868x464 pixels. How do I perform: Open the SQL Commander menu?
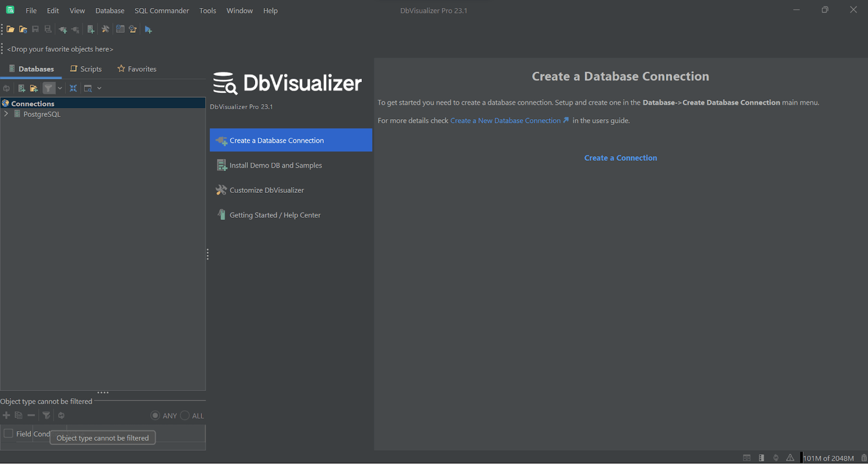tap(162, 11)
